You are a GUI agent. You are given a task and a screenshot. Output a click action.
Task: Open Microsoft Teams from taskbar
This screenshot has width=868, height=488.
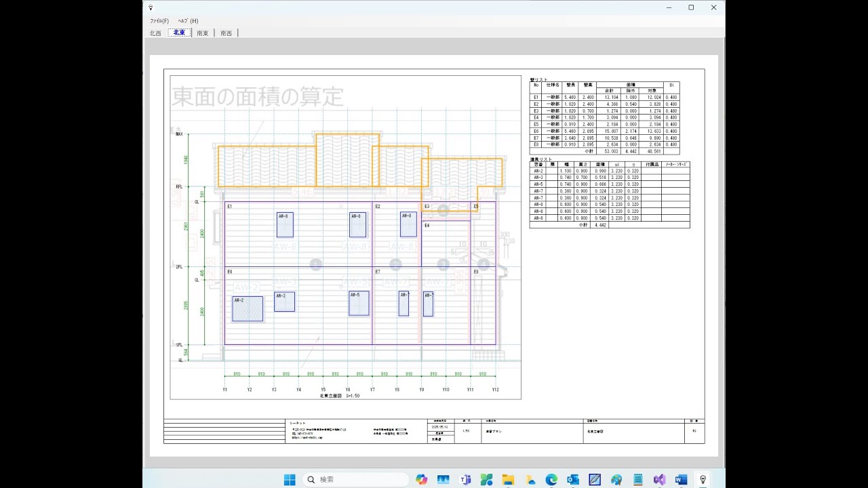click(465, 479)
